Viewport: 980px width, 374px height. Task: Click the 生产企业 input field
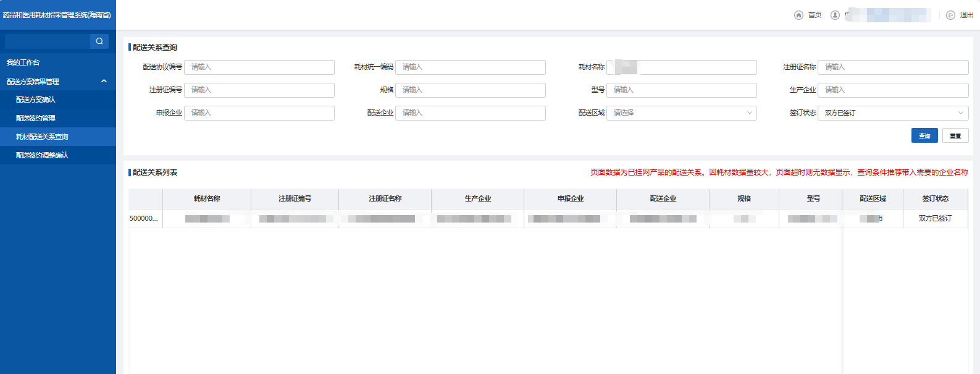pos(892,90)
